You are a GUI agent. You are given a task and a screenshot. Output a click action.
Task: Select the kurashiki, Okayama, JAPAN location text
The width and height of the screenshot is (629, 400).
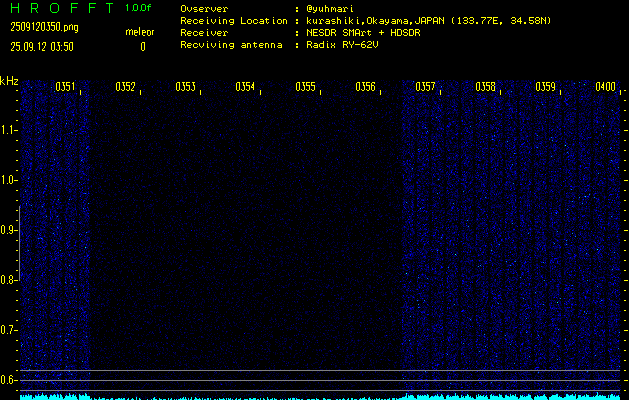click(x=428, y=21)
